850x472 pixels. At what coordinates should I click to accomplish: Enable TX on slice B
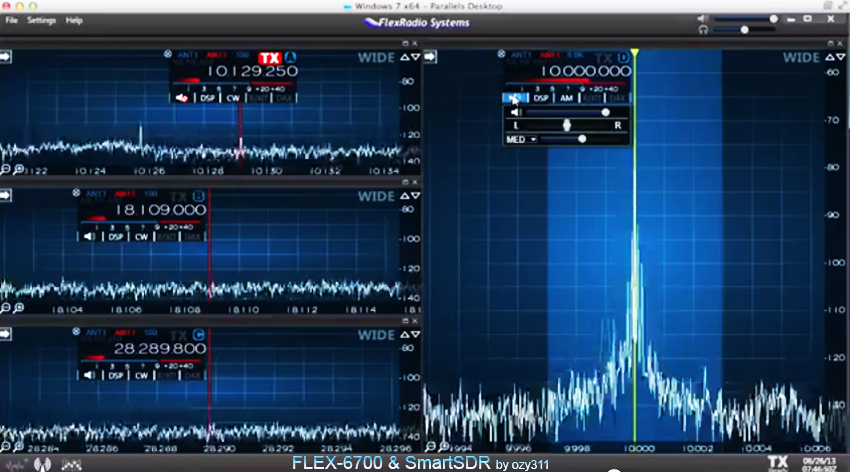[x=178, y=197]
